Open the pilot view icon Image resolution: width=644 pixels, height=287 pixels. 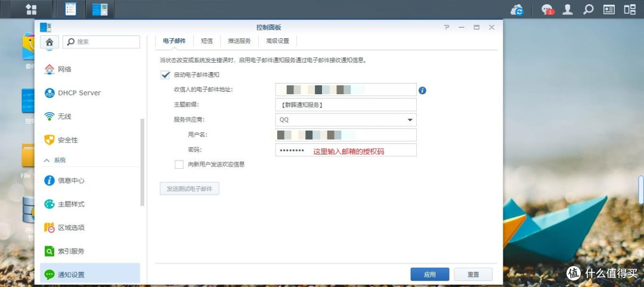coord(630,10)
